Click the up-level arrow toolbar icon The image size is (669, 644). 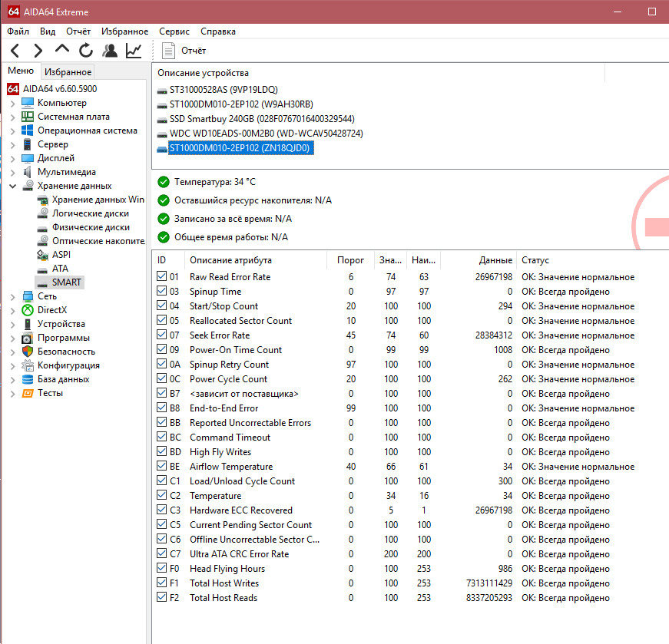62,49
